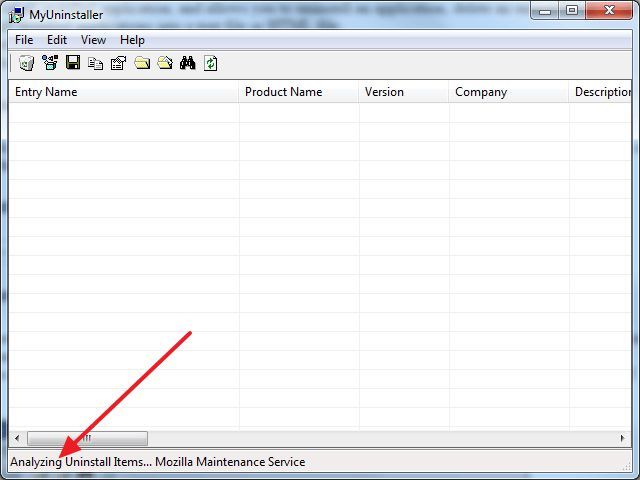Open the Help menu
The height and width of the screenshot is (480, 640).
click(132, 40)
